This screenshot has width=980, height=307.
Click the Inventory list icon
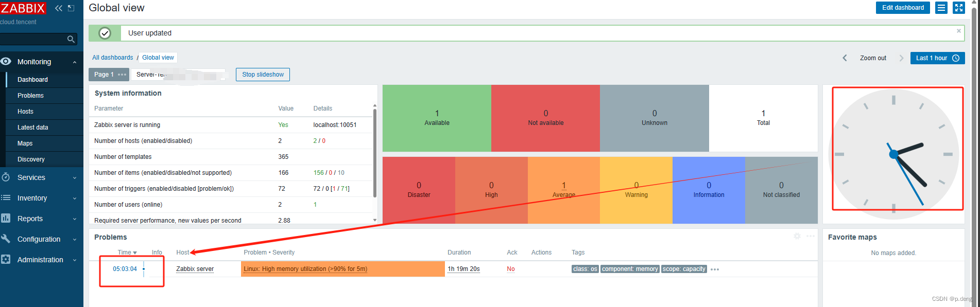(x=6, y=197)
